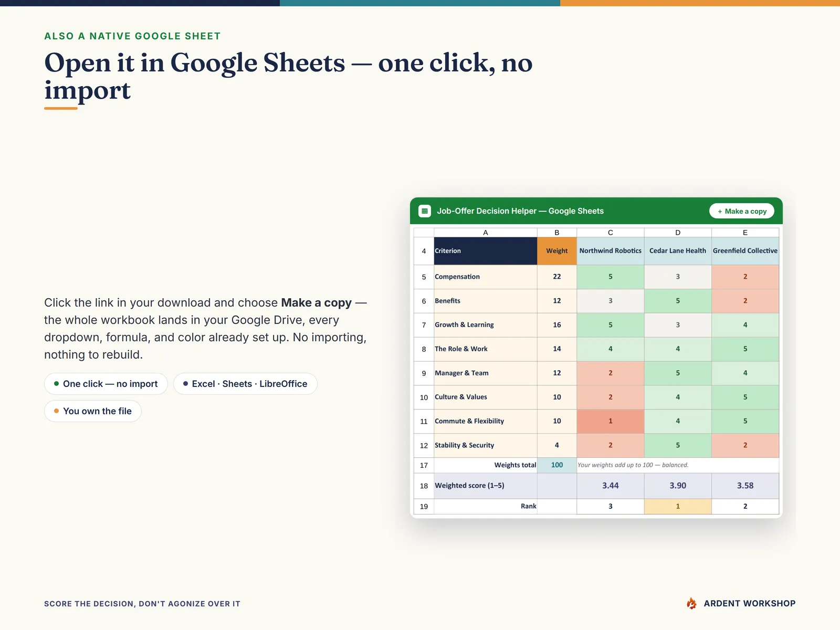Click row number 17 header
This screenshot has height=630, width=840.
point(424,465)
